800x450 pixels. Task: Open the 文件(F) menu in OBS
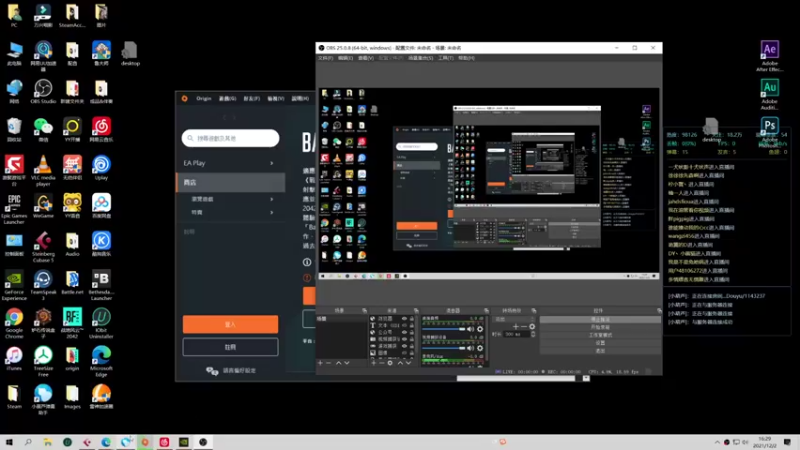pyautogui.click(x=326, y=58)
